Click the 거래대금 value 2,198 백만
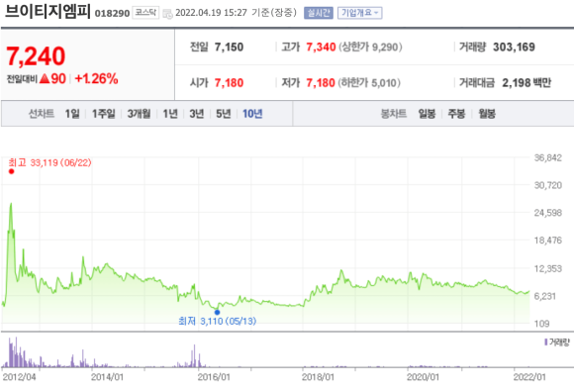 pyautogui.click(x=526, y=83)
